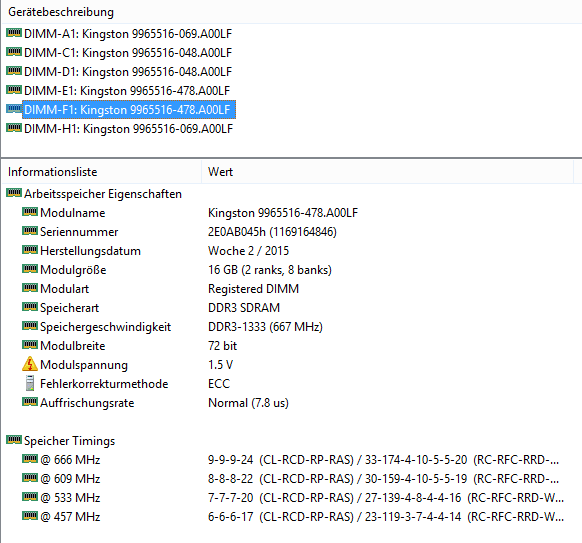Viewport: 582px width, 543px height.
Task: Click the memory icon beside DIMM-H1
Action: 14,128
